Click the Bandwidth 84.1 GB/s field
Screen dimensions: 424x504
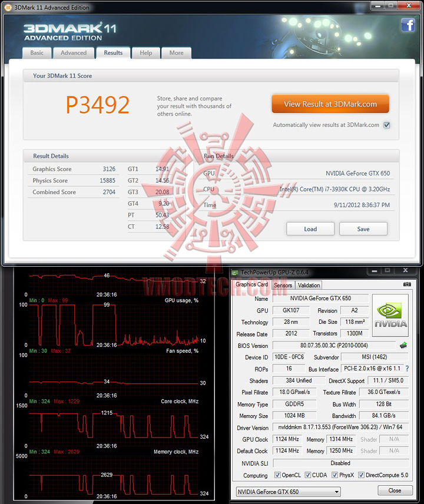point(384,416)
